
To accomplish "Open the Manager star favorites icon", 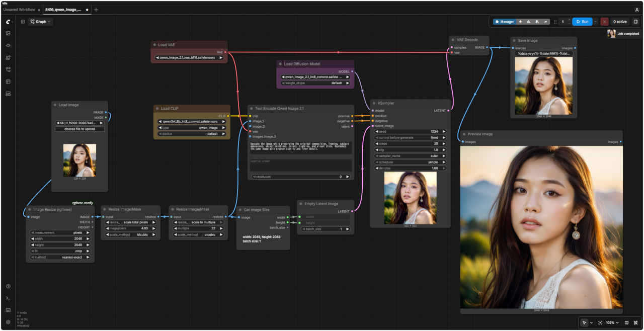I will tap(520, 22).
